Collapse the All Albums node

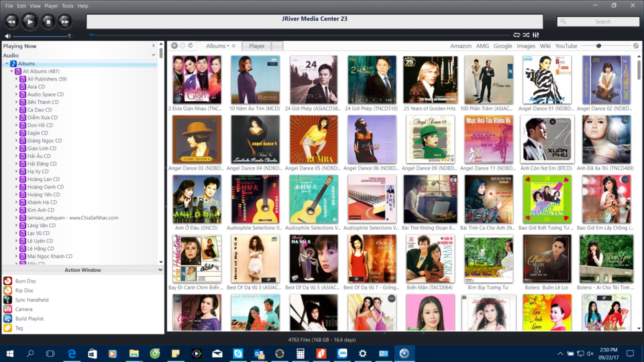point(11,72)
